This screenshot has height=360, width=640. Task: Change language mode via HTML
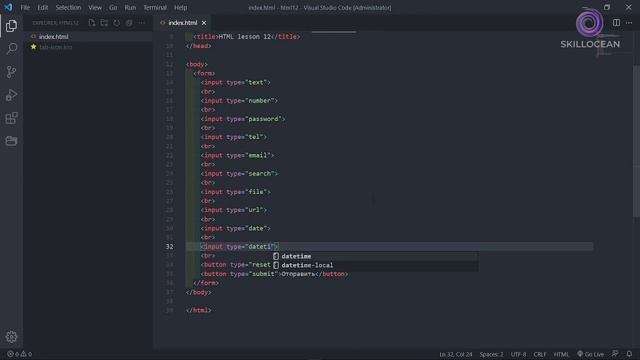click(561, 354)
